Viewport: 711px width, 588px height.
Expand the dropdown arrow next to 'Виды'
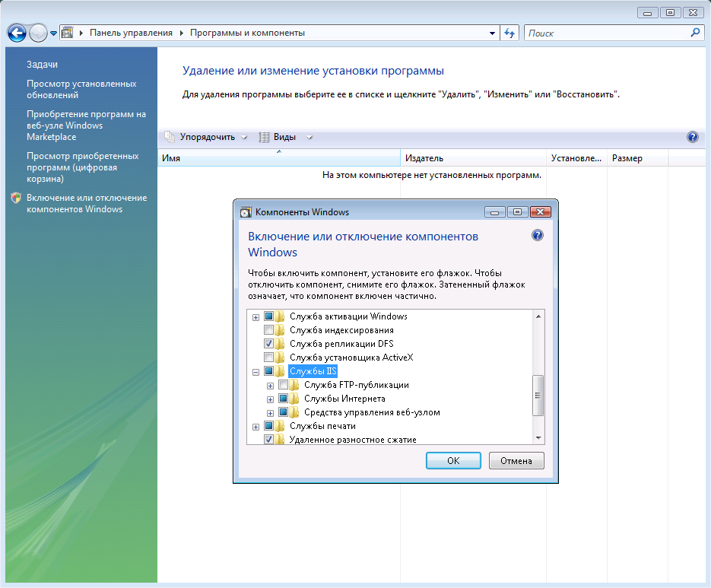coord(309,137)
